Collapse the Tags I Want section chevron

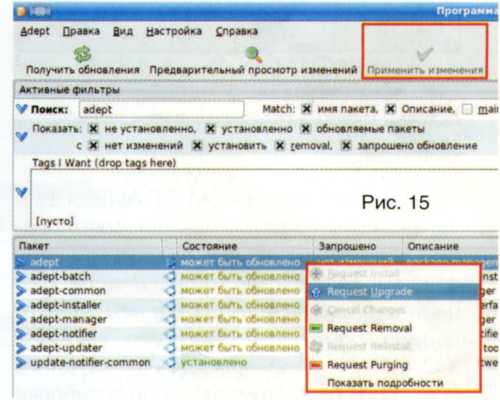point(22,192)
